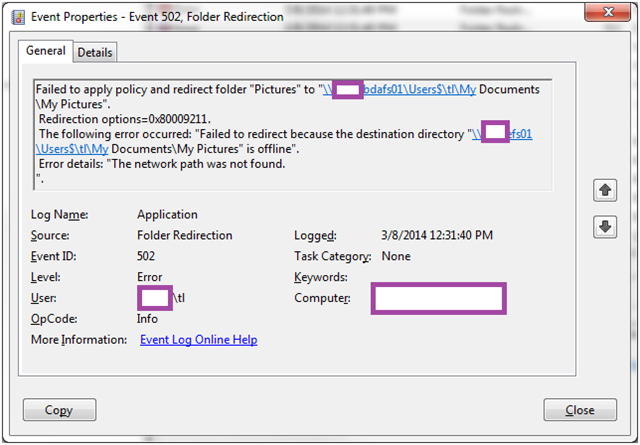Click the down arrow for the next event
The height and width of the screenshot is (445, 640).
pos(605,227)
